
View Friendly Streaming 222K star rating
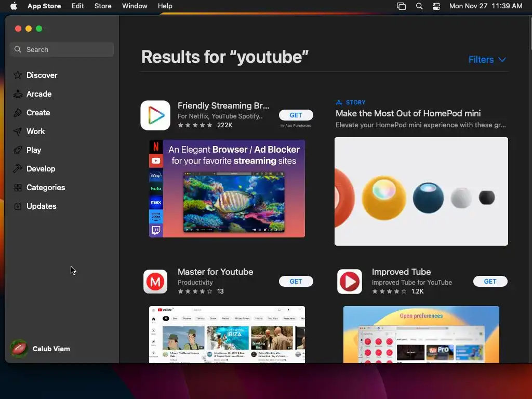point(205,125)
